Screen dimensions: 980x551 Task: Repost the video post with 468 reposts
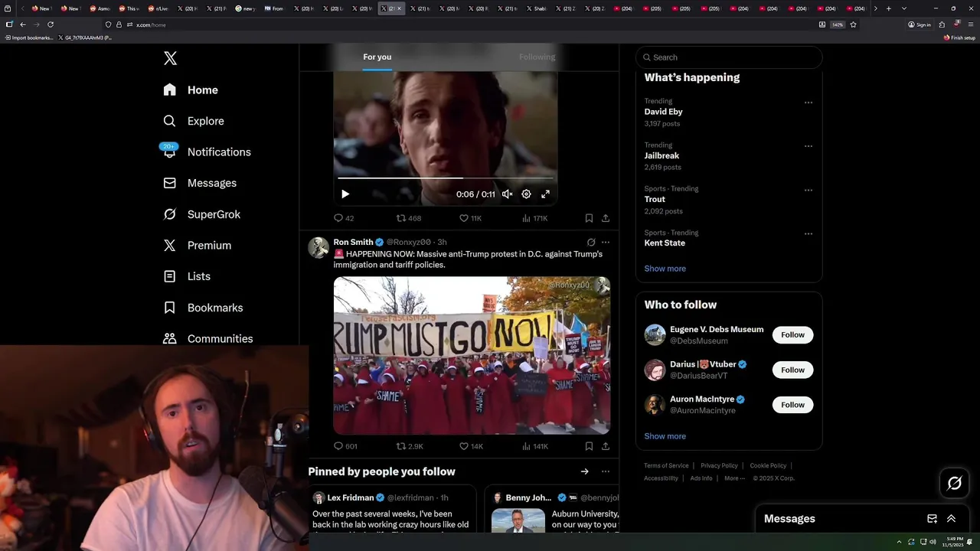click(409, 218)
